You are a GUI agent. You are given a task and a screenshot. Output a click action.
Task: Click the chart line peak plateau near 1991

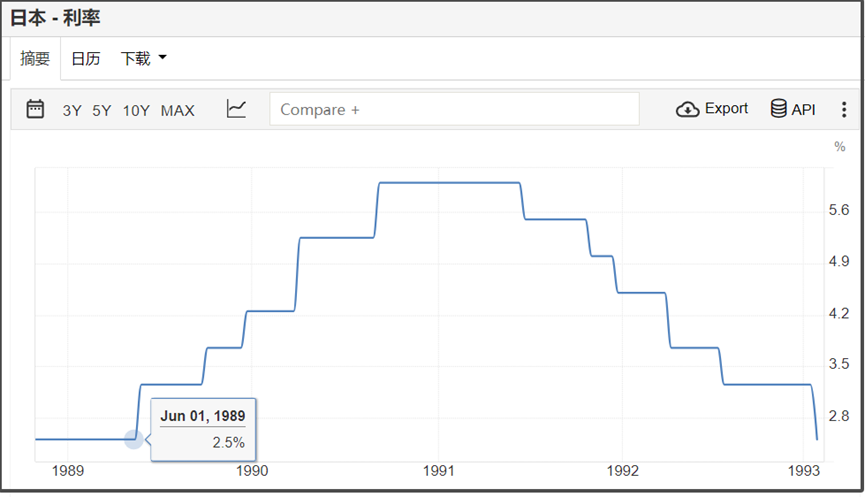[x=450, y=183]
